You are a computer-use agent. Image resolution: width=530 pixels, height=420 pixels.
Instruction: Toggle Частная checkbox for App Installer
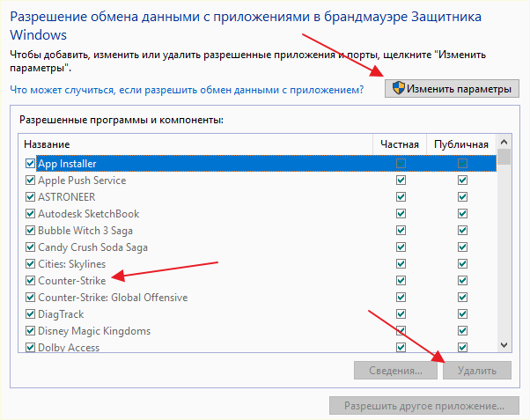401,164
